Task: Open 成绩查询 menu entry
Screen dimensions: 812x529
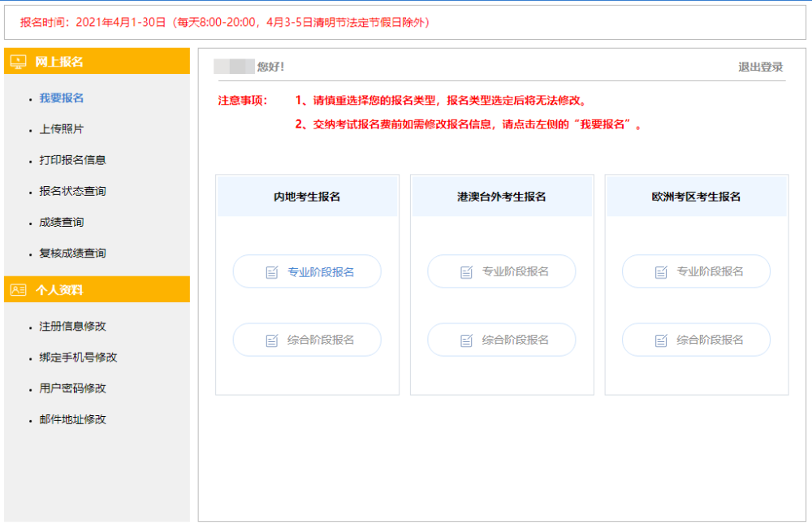Action: coord(61,223)
